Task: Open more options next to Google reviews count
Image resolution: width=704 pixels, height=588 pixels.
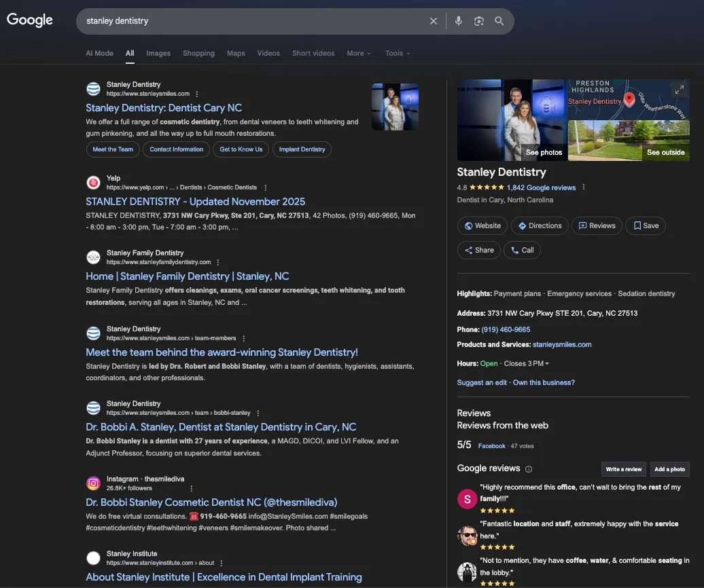Action: pos(584,187)
